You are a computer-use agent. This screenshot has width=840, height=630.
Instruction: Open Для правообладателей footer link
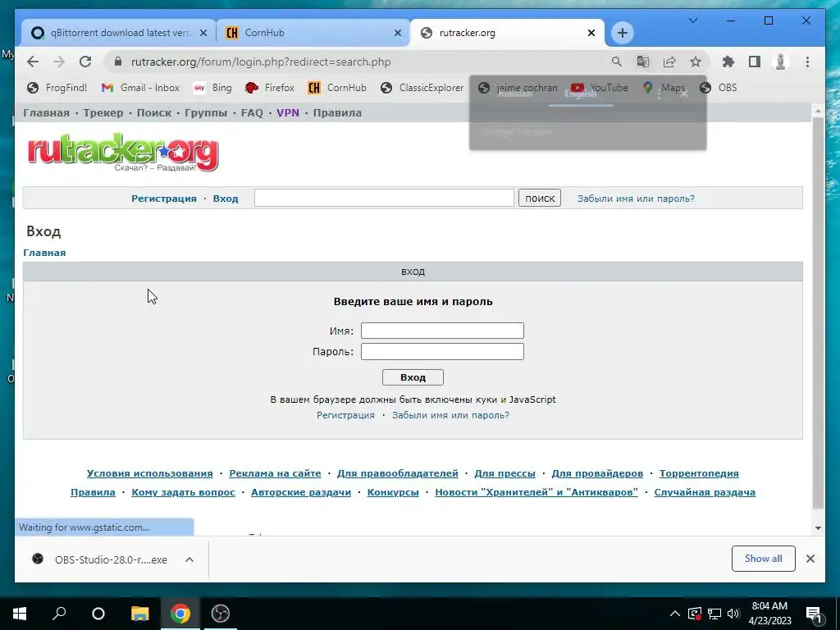(x=398, y=473)
